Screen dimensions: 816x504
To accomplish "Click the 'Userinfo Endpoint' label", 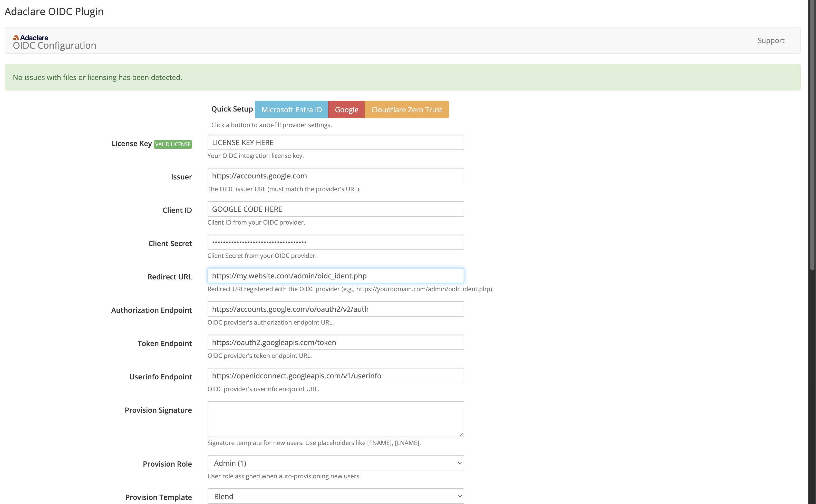I will (x=160, y=377).
